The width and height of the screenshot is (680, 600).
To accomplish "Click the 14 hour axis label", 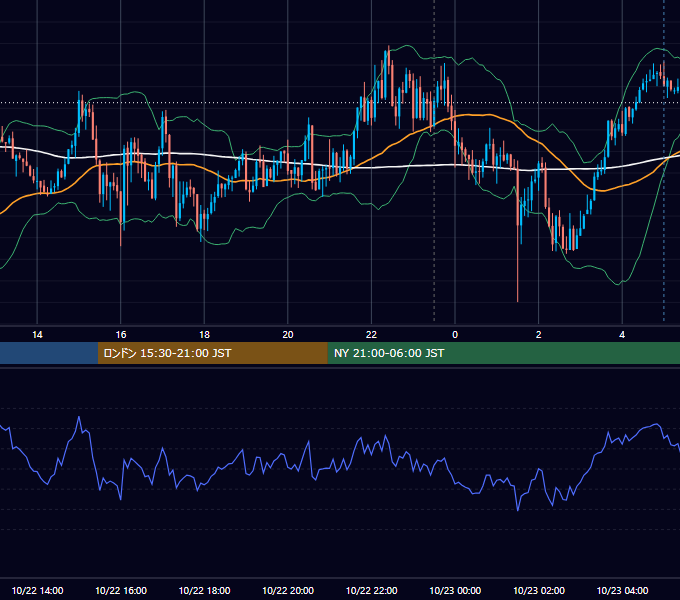I will tap(37, 335).
